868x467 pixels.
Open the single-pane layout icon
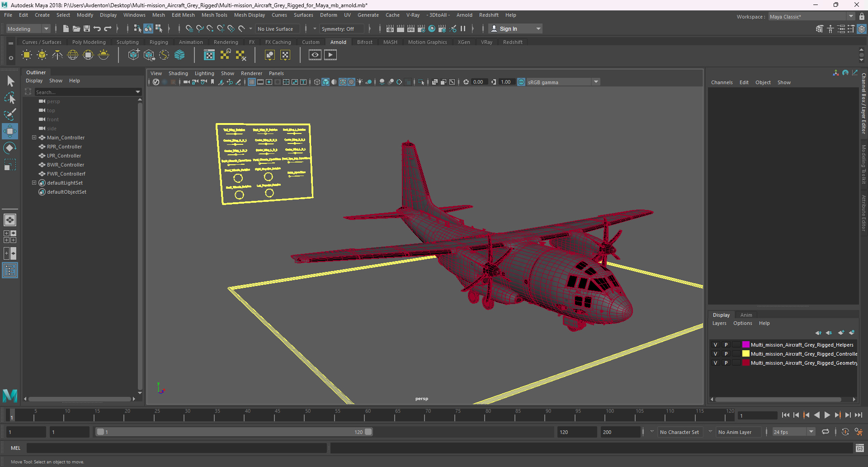pyautogui.click(x=10, y=220)
